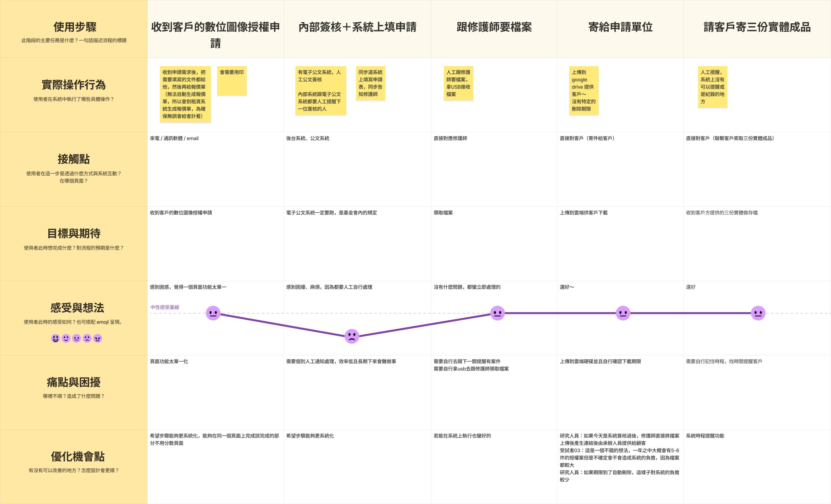Image resolution: width=831 pixels, height=504 pixels.
Task: Select the 中性感受基線 label
Action: [x=165, y=307]
